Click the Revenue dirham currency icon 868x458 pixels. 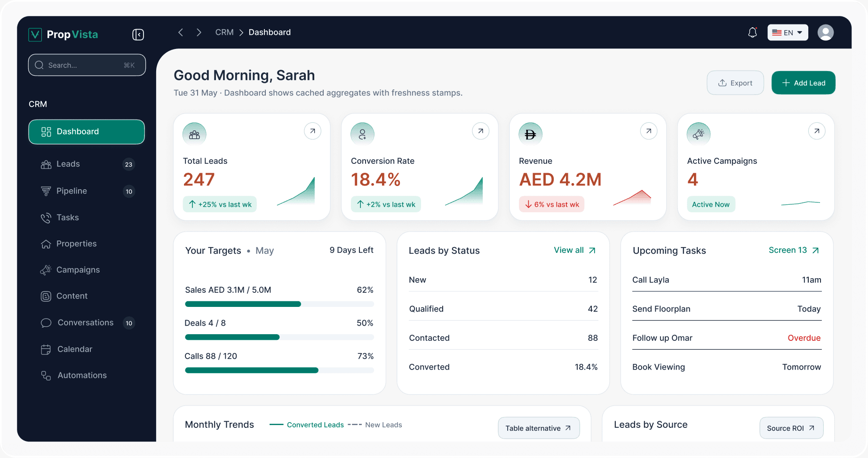(x=530, y=134)
